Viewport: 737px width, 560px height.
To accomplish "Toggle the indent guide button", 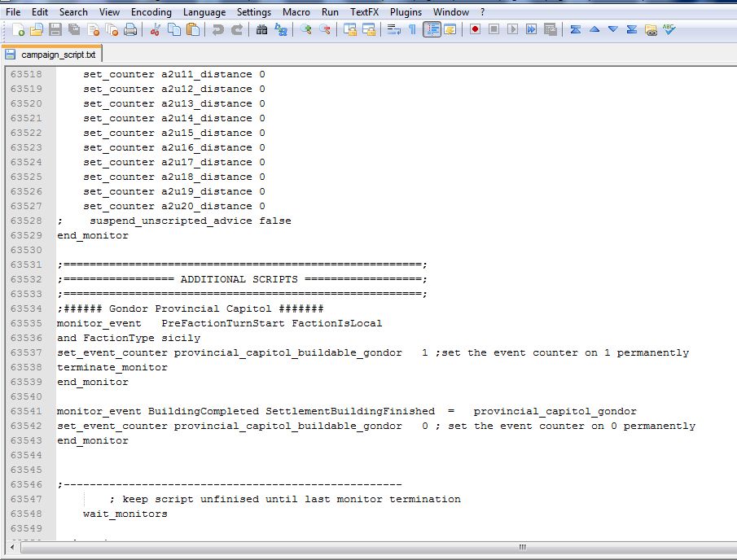I will click(x=432, y=29).
